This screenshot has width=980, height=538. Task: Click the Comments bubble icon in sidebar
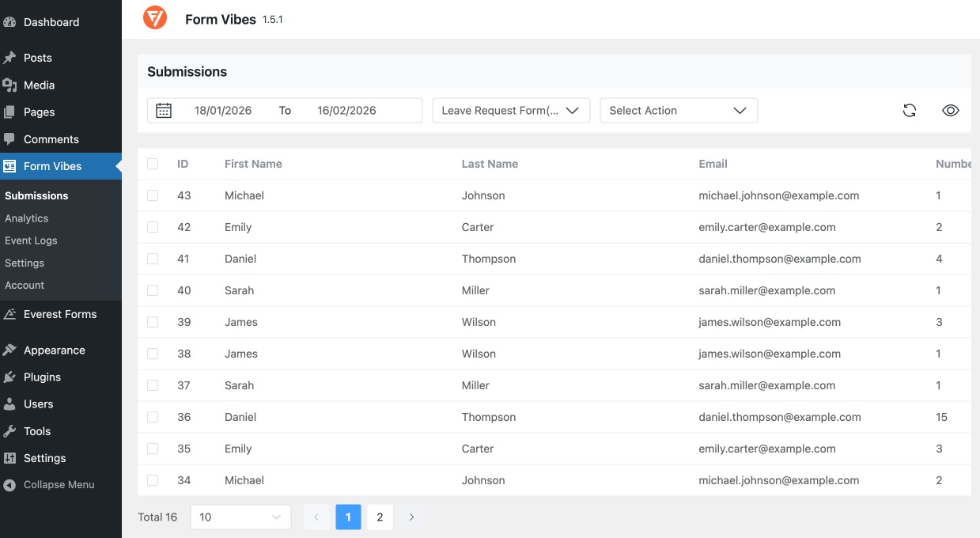click(x=9, y=138)
